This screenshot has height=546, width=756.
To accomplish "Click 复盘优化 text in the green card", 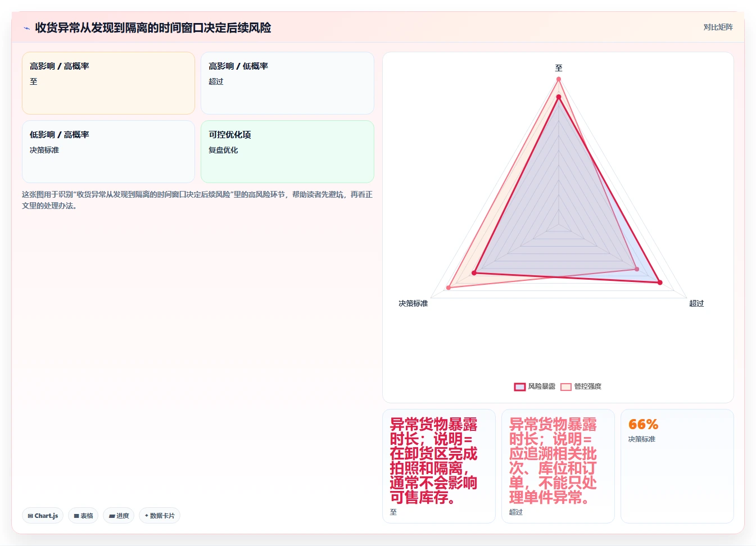I will coord(223,150).
